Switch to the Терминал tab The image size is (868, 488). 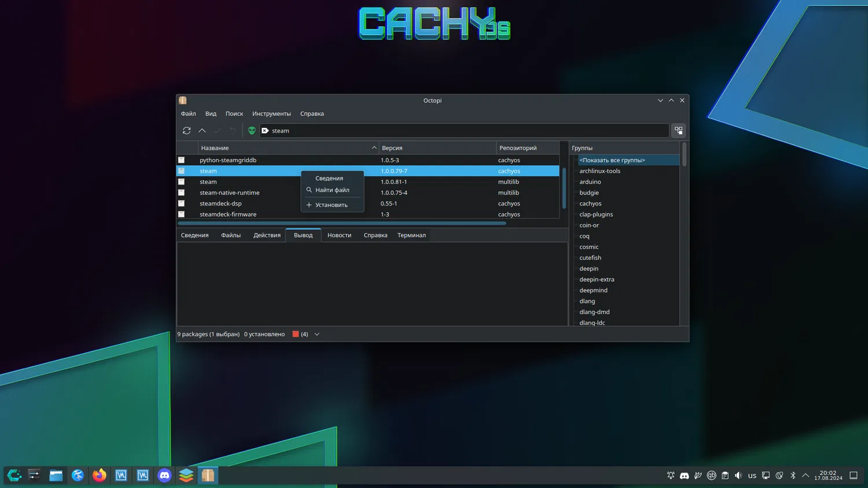coord(411,235)
